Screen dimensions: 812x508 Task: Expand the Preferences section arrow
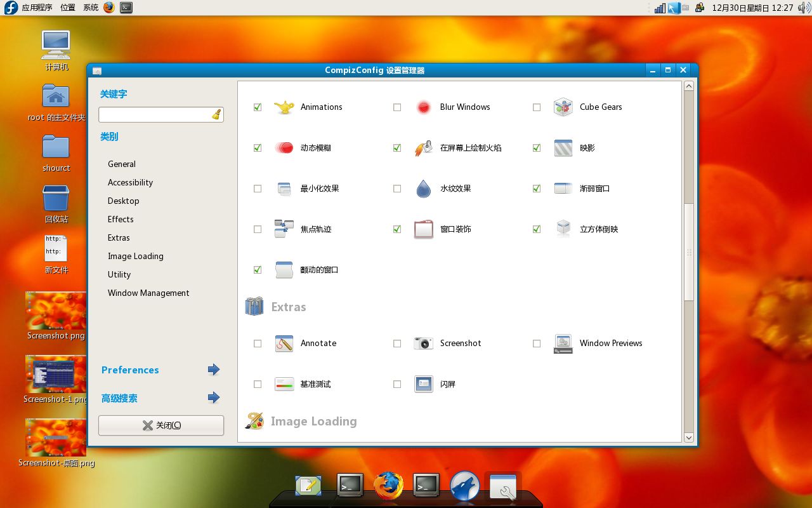[213, 369]
